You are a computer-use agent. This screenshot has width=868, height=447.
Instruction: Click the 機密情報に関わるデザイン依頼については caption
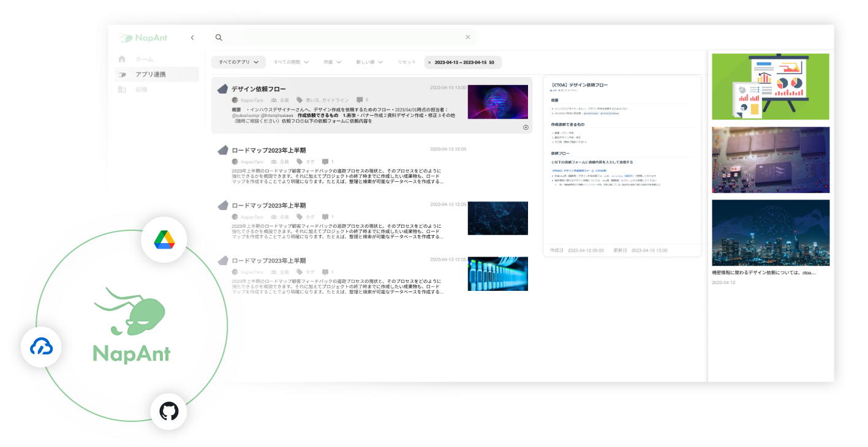pos(763,272)
